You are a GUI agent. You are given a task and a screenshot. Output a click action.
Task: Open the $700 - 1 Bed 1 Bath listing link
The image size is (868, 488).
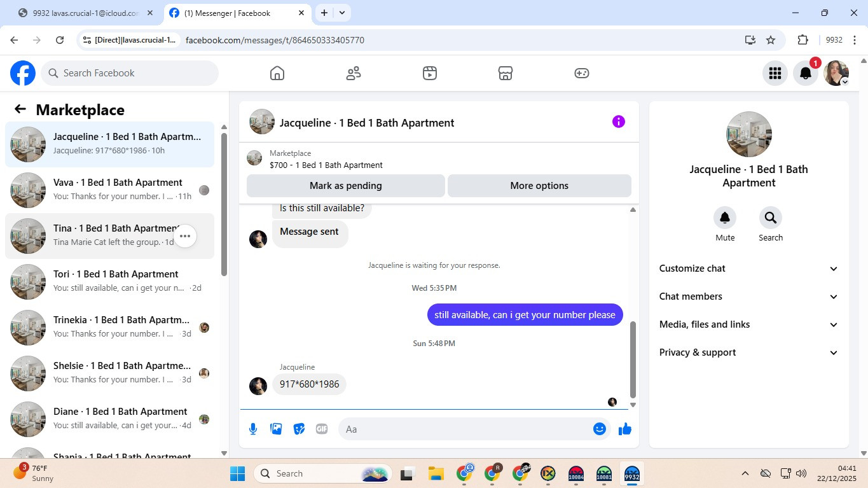326,165
